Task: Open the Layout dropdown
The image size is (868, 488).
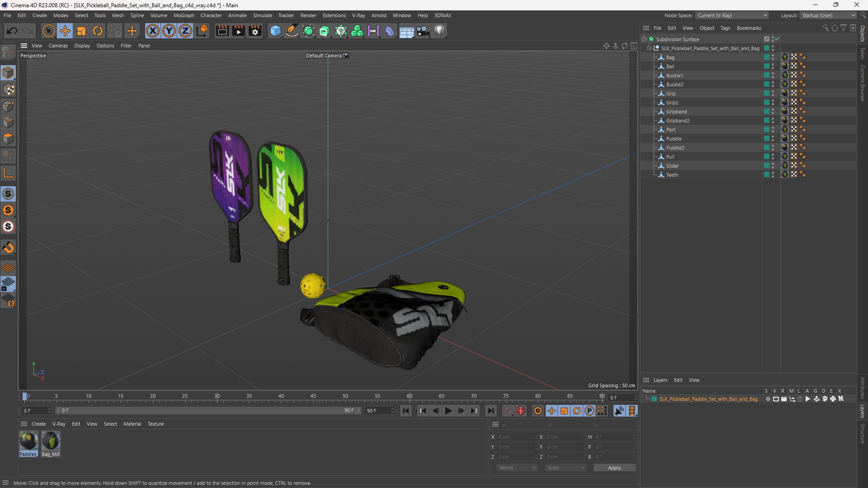Action: (x=828, y=15)
